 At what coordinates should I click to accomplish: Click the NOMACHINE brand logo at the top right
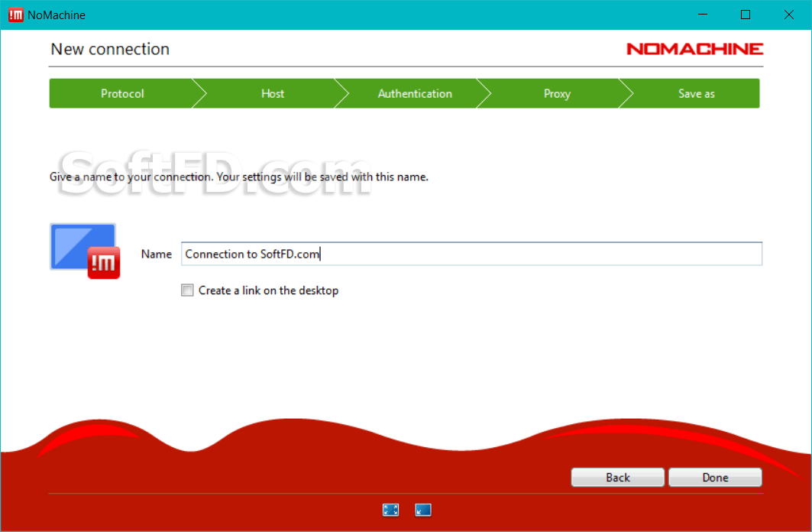point(695,49)
